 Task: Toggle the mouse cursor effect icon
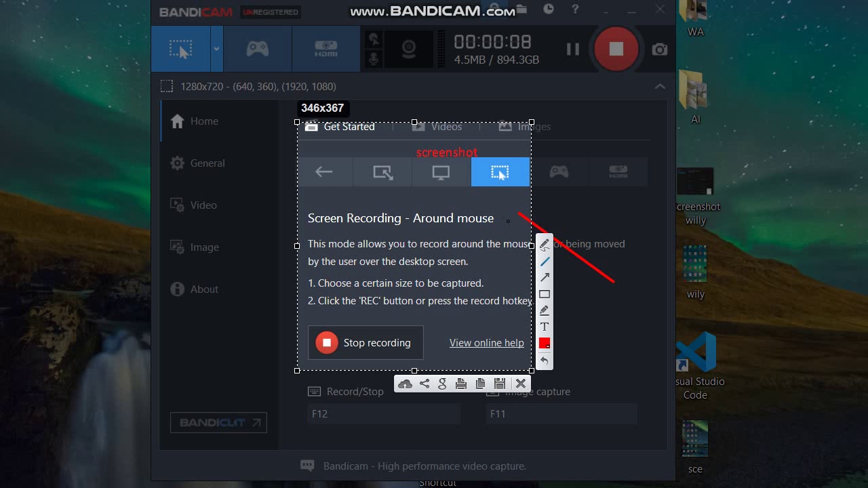tap(373, 39)
